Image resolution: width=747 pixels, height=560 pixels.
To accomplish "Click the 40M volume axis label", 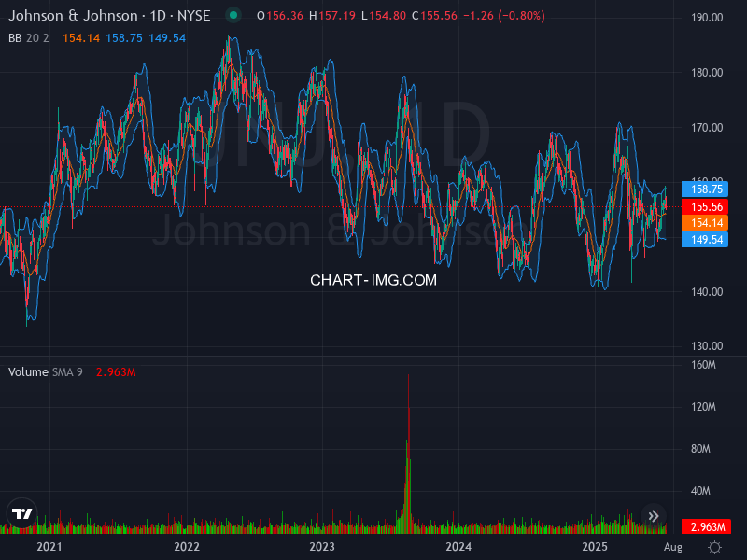I will coord(700,491).
